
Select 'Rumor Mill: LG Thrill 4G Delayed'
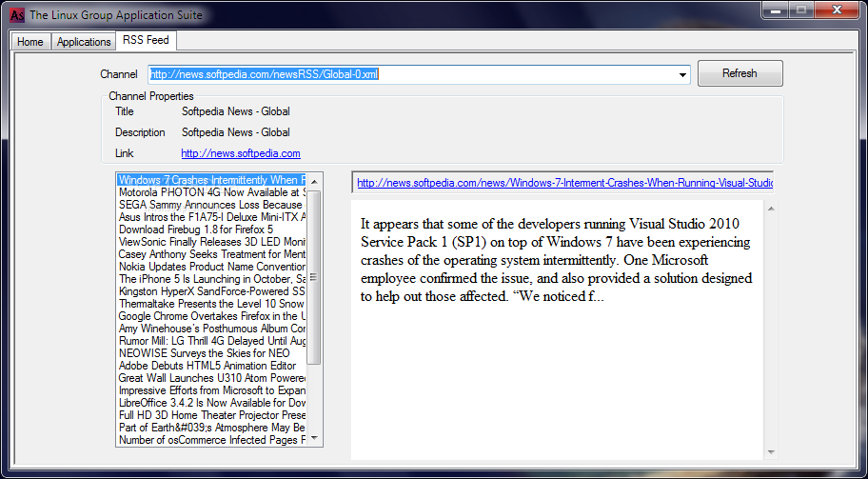coord(211,341)
